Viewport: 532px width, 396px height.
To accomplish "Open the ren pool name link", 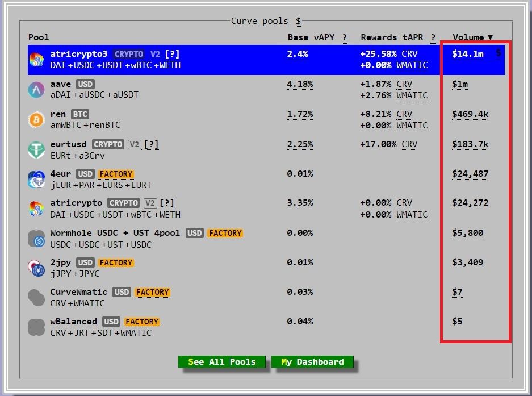I will tap(58, 114).
